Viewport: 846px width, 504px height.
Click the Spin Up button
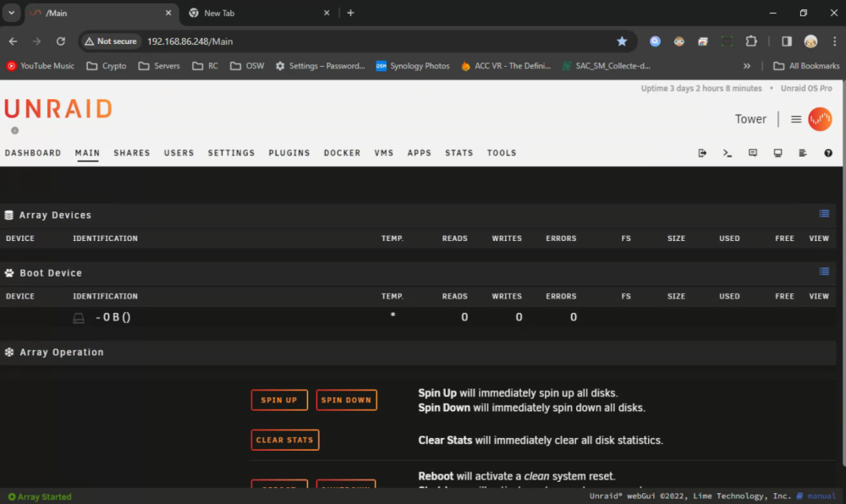click(279, 400)
